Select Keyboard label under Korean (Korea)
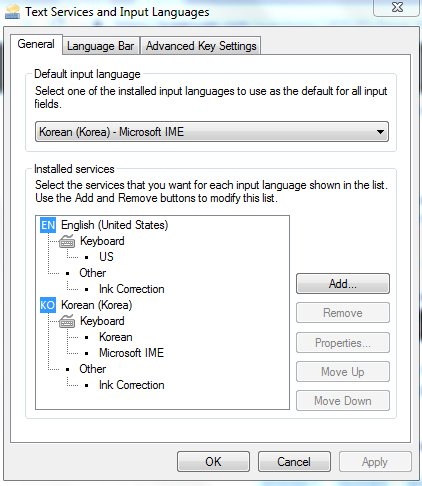The width and height of the screenshot is (422, 486). [x=102, y=321]
